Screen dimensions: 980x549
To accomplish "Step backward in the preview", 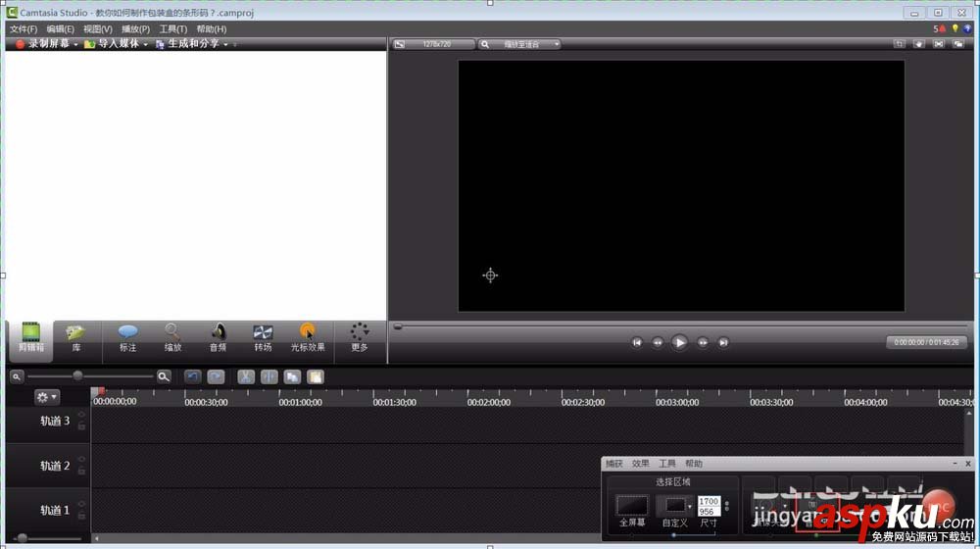I will 658,342.
